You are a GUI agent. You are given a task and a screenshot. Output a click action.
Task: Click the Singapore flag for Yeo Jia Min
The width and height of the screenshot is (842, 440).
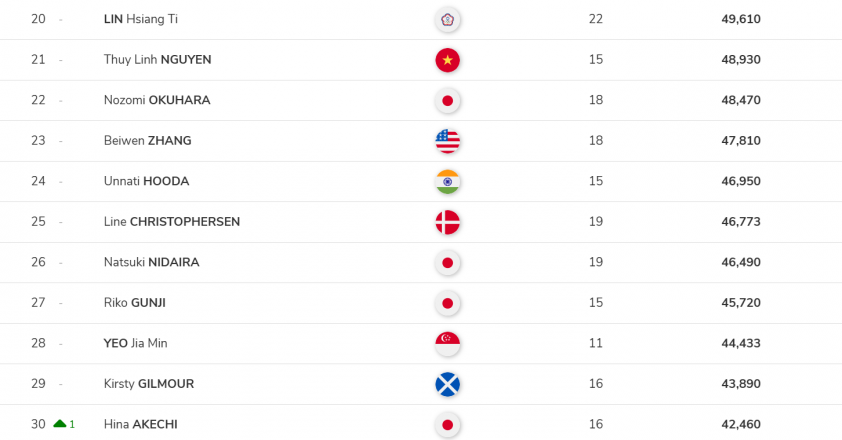point(447,343)
